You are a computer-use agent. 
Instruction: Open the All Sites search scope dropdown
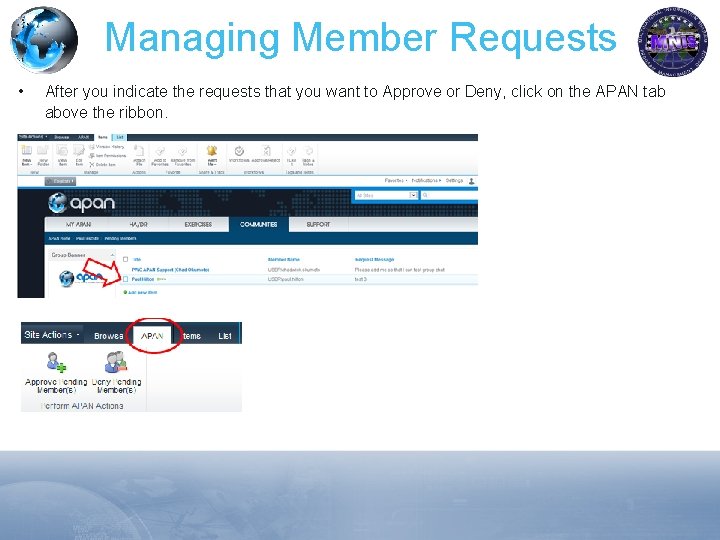413,195
